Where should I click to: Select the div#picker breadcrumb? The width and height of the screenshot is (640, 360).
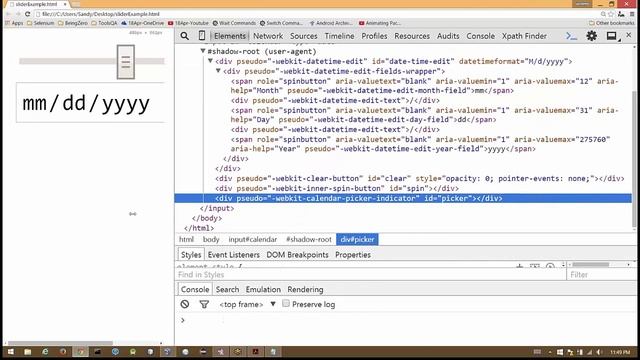tap(357, 239)
